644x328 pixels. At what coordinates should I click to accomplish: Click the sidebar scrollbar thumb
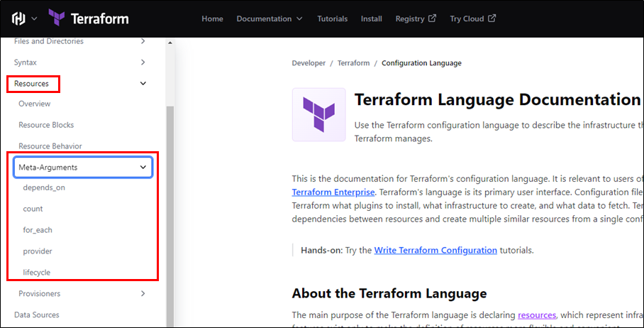click(170, 216)
